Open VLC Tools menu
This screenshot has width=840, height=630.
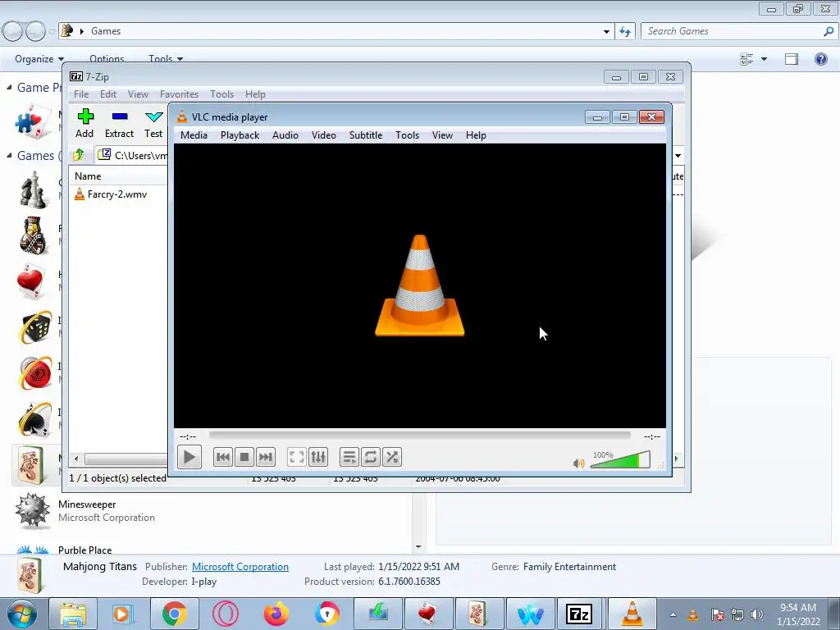407,135
